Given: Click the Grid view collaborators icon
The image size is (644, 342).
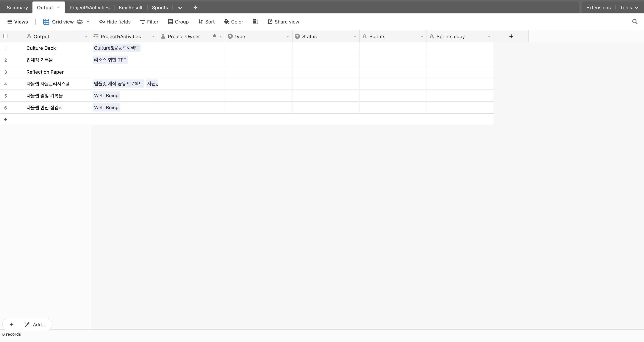Looking at the screenshot, I should [x=80, y=22].
